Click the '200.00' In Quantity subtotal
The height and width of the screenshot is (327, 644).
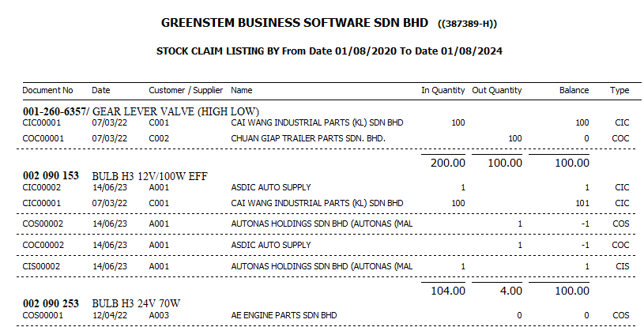coord(448,163)
